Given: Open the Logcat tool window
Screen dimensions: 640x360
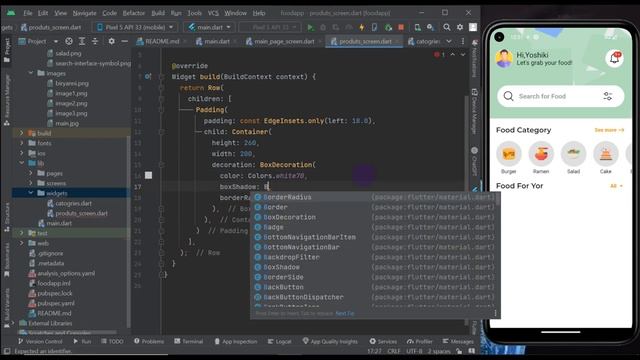Looking at the screenshot, I should coord(280,341).
